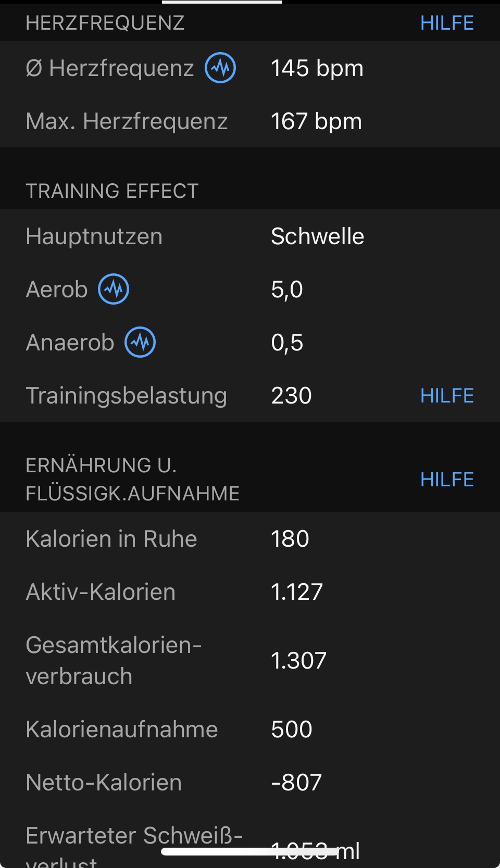
Task: Tap the sheet drag handle at top
Action: [222, 2]
